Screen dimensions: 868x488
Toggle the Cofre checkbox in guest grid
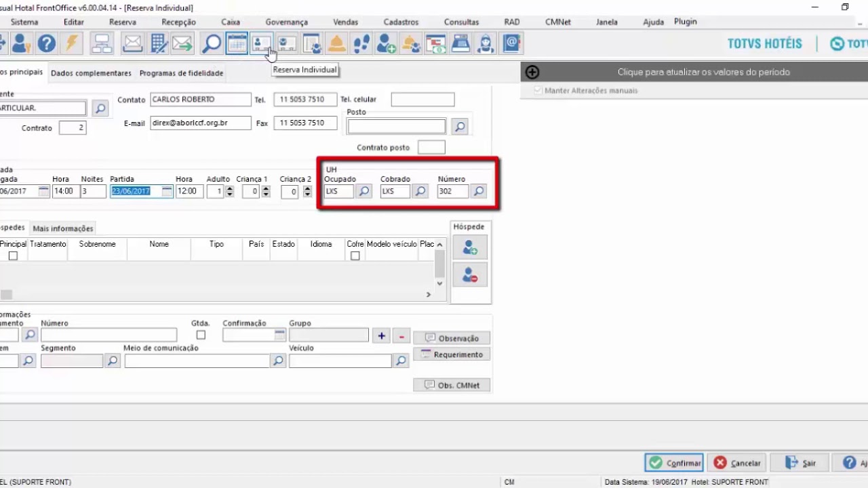[x=355, y=256]
